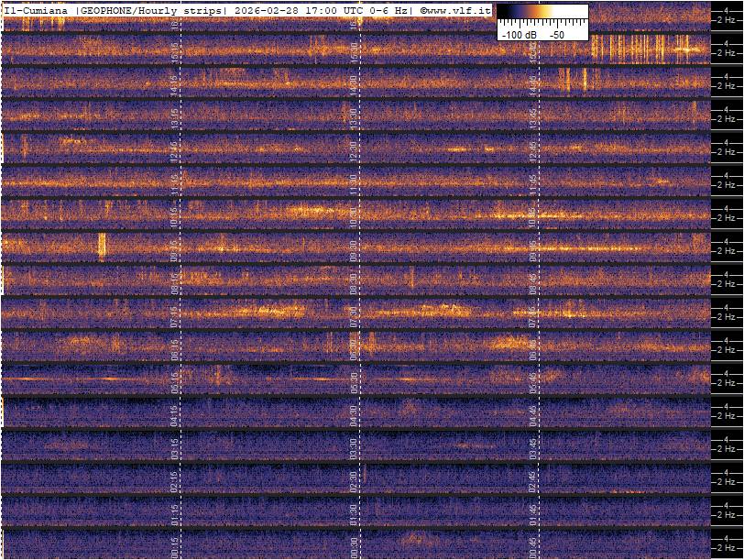Select the 14:30 time marker
The image size is (744, 560).
(x=354, y=85)
